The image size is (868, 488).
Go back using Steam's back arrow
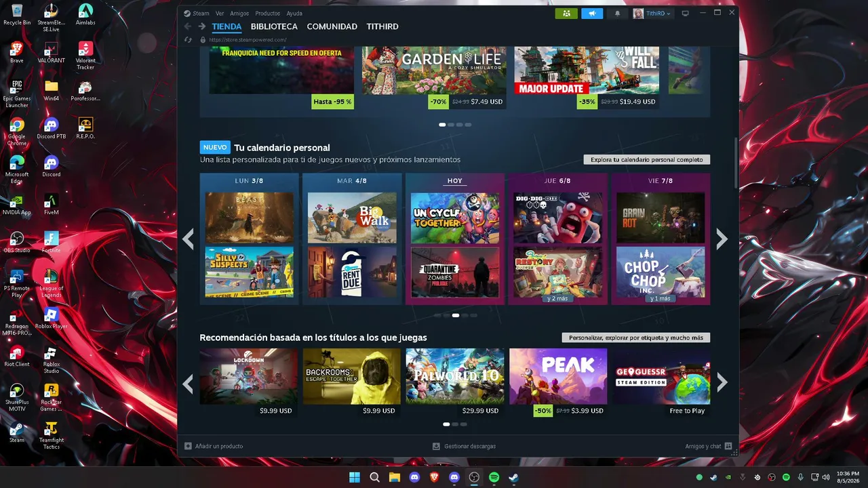[188, 26]
